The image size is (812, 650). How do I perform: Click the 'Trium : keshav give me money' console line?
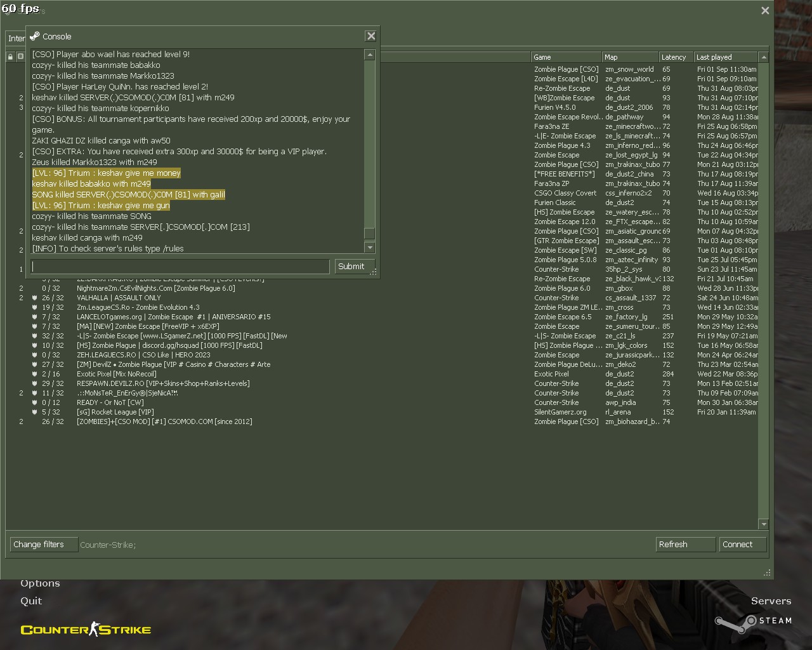pyautogui.click(x=107, y=173)
